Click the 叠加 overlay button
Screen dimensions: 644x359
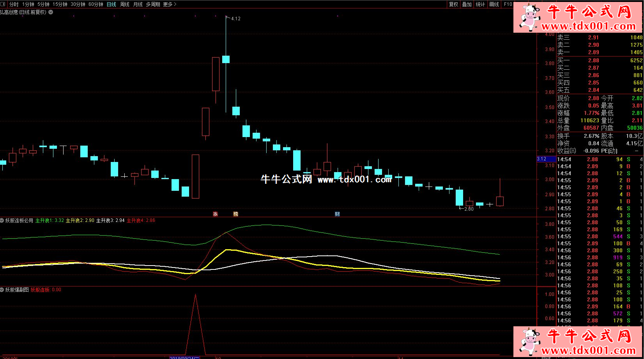[x=467, y=4]
